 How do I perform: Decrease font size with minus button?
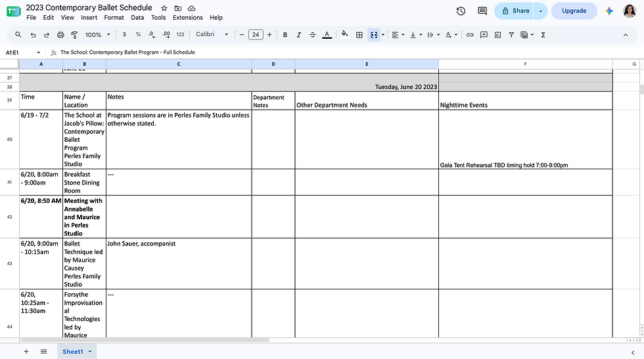tap(242, 35)
